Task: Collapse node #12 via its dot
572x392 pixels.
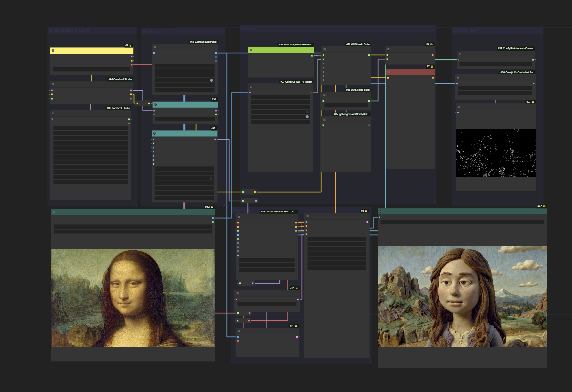Action: pos(54,212)
